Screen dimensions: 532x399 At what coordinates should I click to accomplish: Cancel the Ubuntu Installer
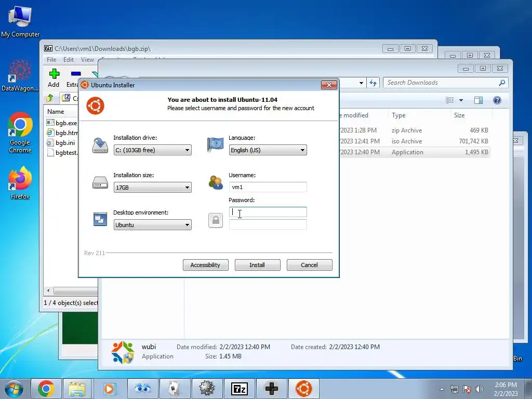309,265
